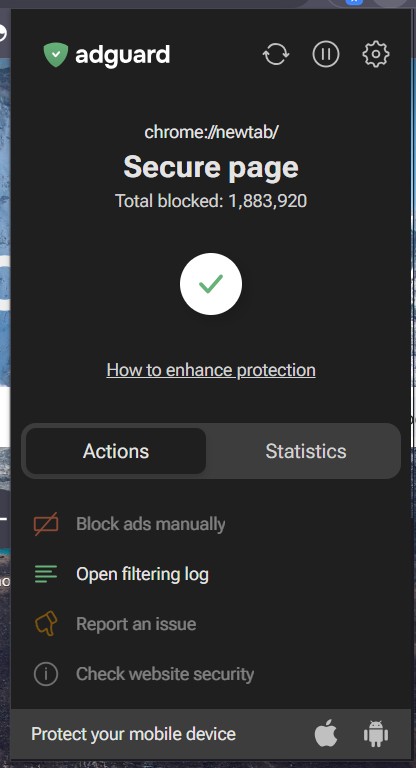Click the green lines filtering log icon
This screenshot has width=416, height=768.
(46, 574)
